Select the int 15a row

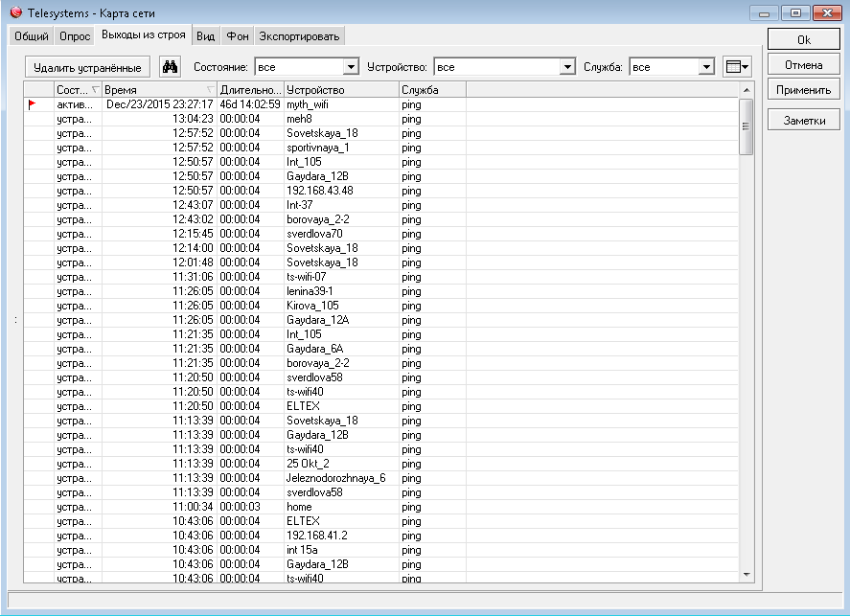[380, 549]
